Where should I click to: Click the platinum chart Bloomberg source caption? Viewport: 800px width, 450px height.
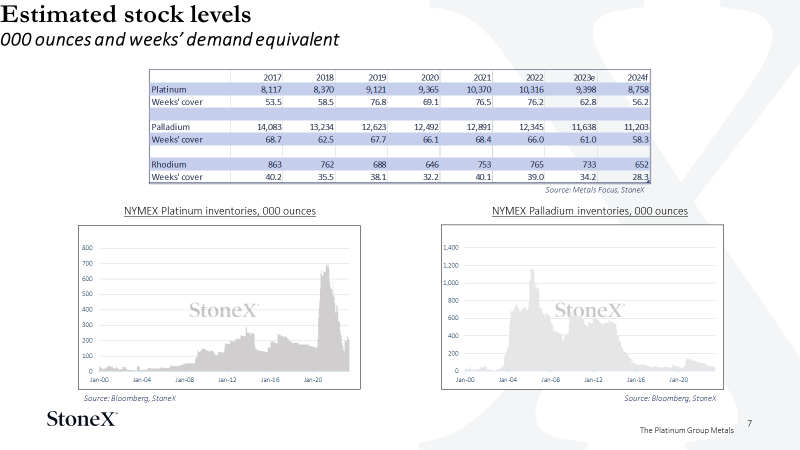(x=130, y=398)
